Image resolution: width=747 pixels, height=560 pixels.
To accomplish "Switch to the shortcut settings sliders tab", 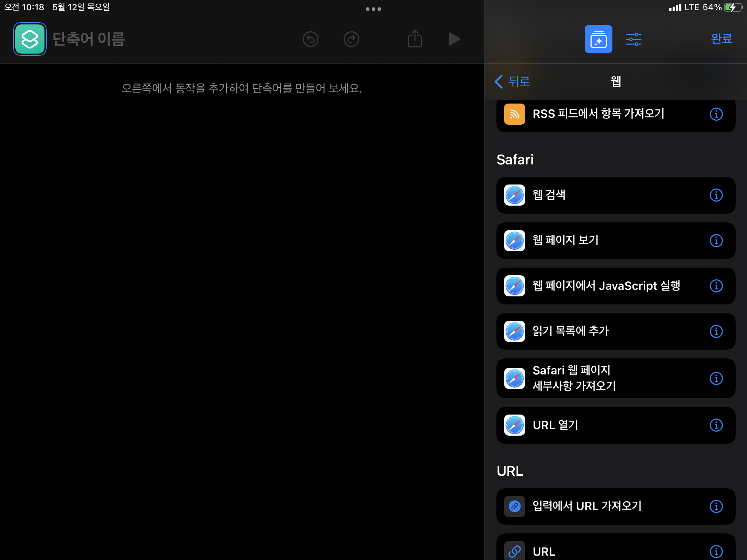I will coord(634,39).
